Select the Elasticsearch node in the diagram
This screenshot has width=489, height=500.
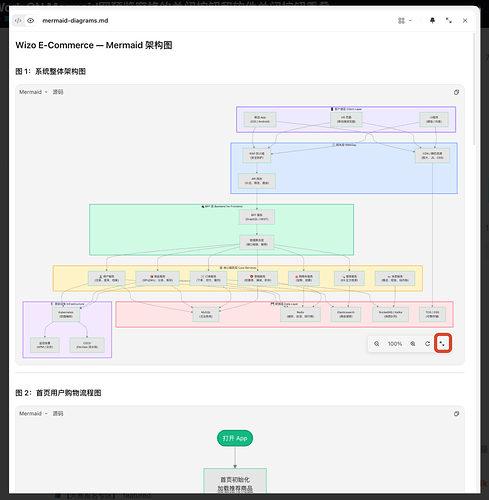pyautogui.click(x=346, y=314)
